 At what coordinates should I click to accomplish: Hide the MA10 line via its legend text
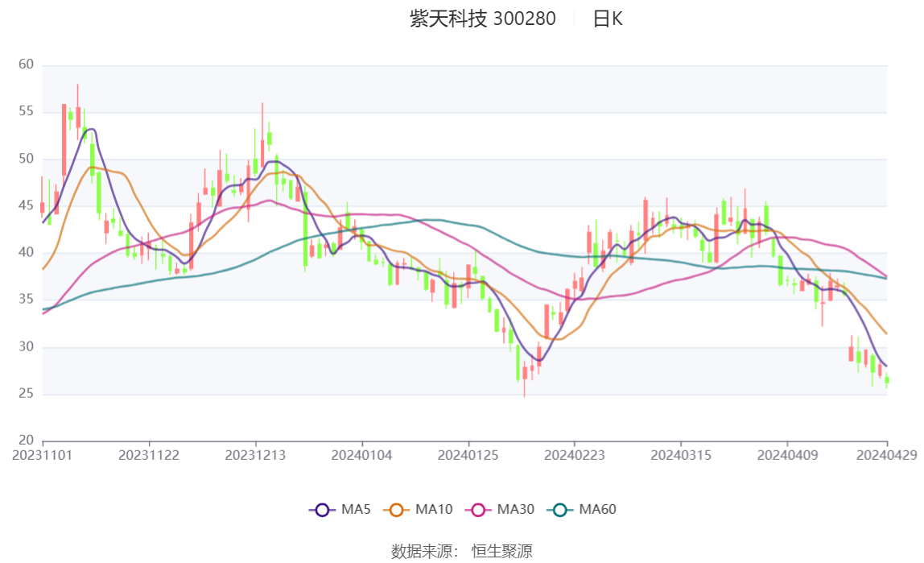pyautogui.click(x=434, y=510)
